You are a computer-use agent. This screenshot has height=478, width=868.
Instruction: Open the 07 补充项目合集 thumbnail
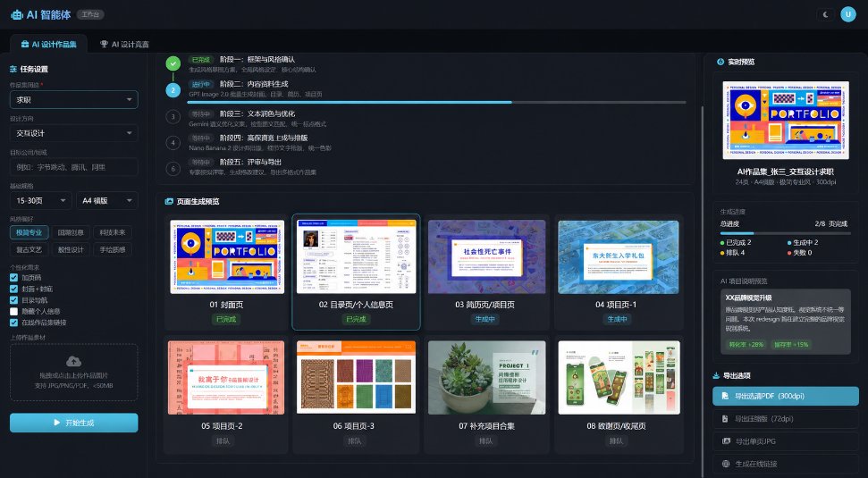pos(486,377)
